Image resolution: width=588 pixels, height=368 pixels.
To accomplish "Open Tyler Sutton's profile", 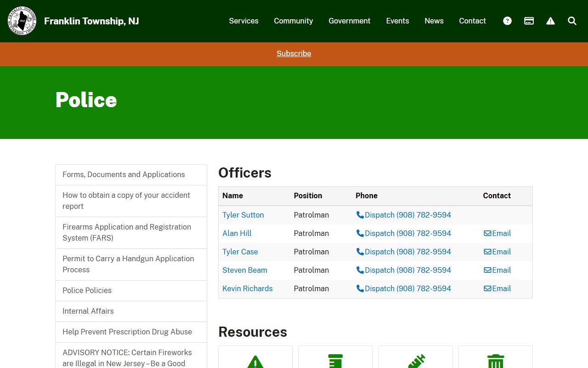I will pos(243,215).
